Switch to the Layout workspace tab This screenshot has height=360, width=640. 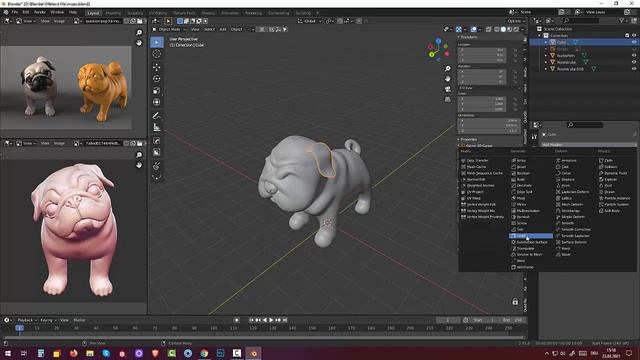(93, 13)
